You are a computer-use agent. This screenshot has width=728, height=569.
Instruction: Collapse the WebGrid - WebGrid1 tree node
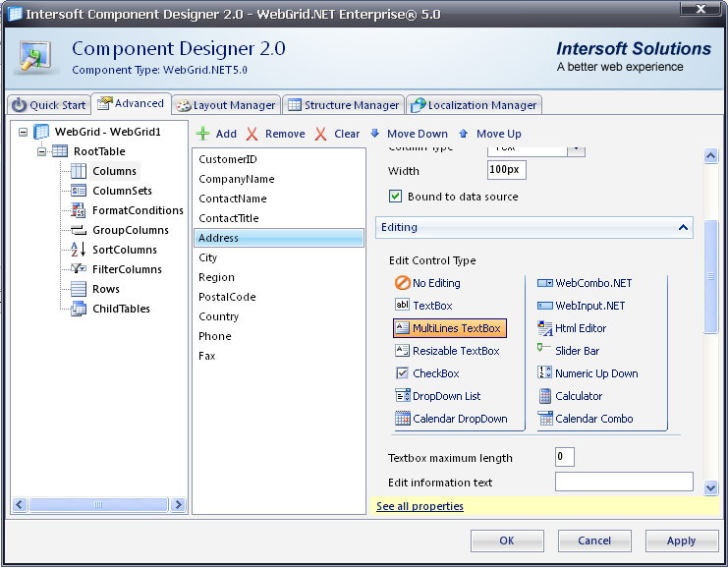(23, 132)
